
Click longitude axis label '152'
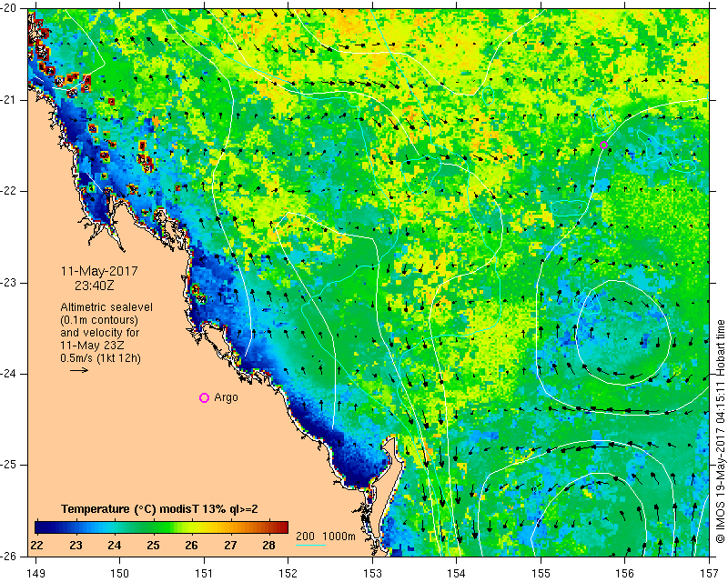point(288,574)
